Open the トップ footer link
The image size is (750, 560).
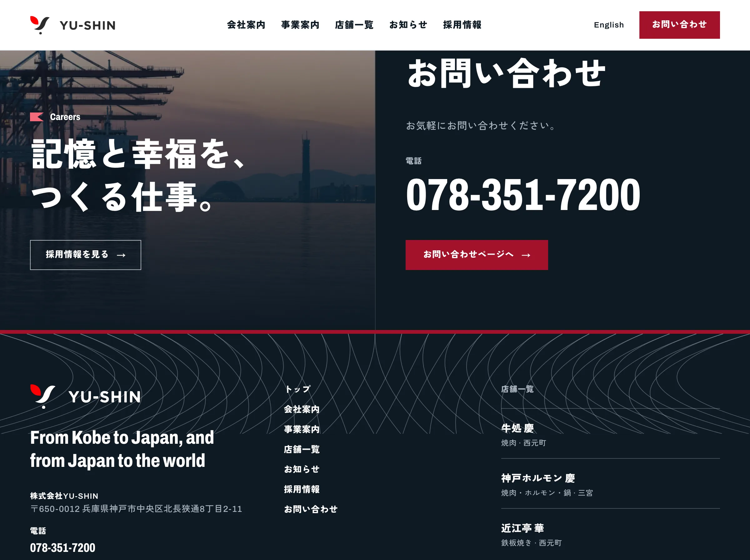click(x=297, y=389)
